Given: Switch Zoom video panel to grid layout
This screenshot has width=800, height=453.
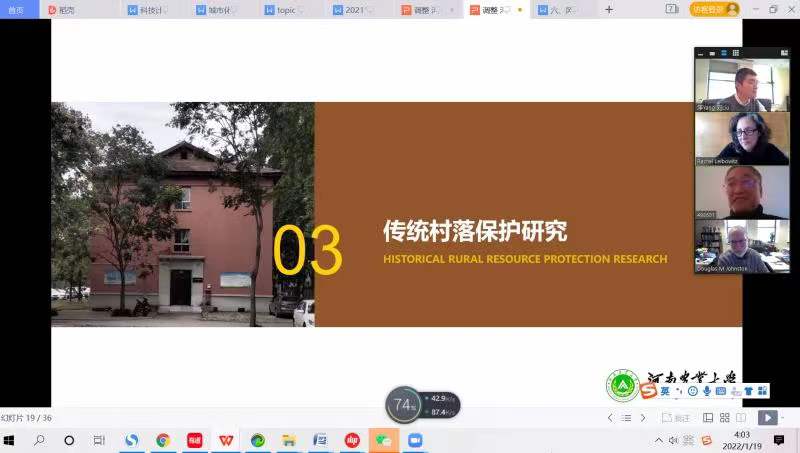Looking at the screenshot, I should click(x=736, y=53).
